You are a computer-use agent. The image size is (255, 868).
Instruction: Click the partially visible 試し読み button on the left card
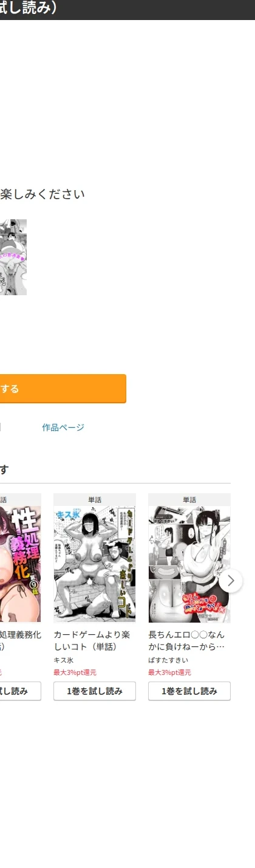click(21, 691)
